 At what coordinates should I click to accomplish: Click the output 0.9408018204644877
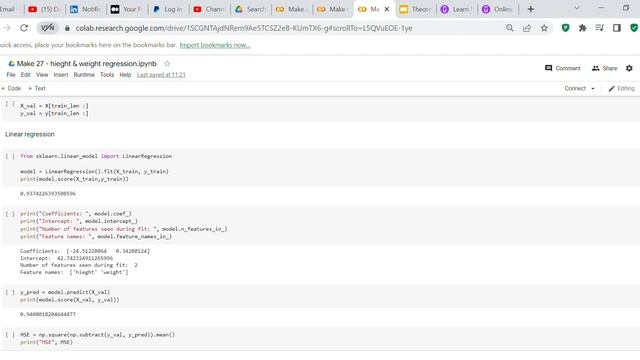[48, 314]
